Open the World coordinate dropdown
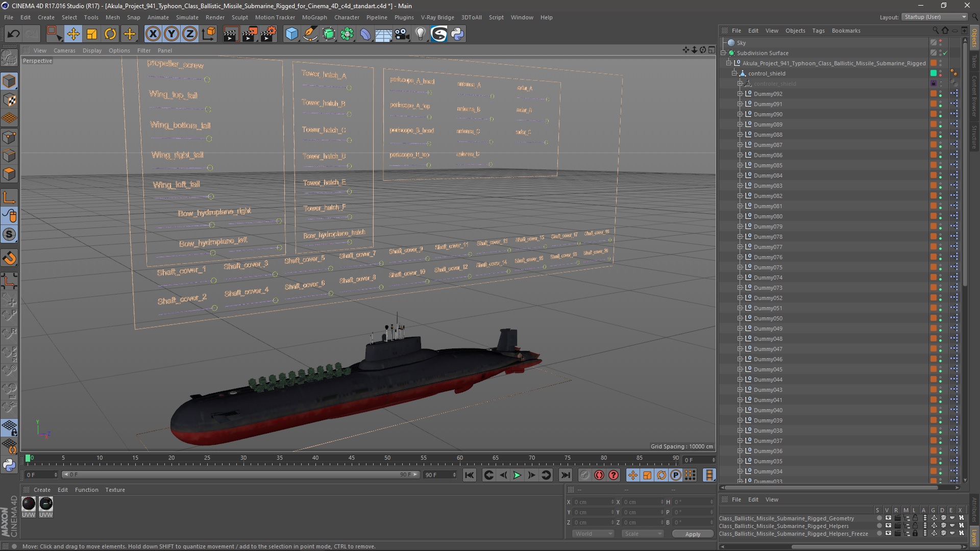Viewport: 980px width, 551px height. point(593,534)
